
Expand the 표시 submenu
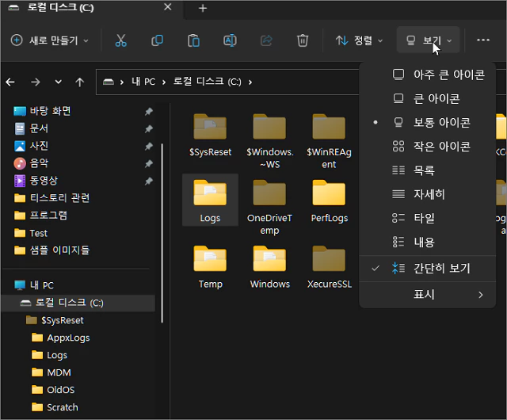point(428,295)
